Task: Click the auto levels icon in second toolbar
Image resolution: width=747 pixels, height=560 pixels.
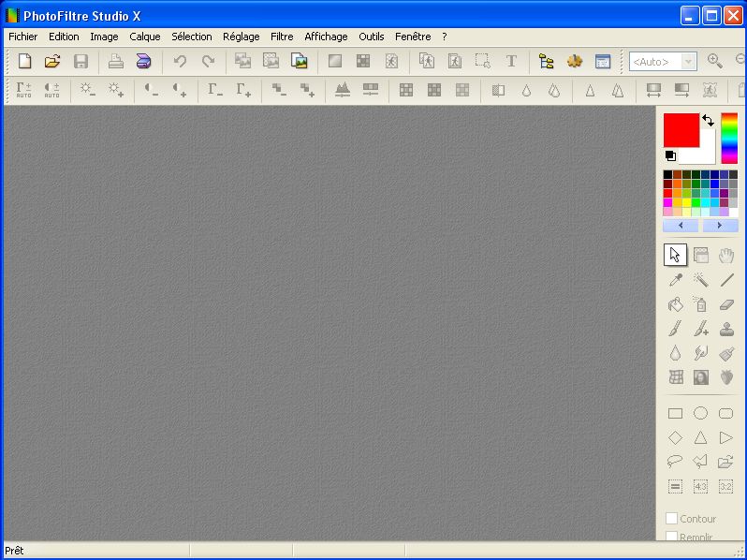Action: coord(23,90)
